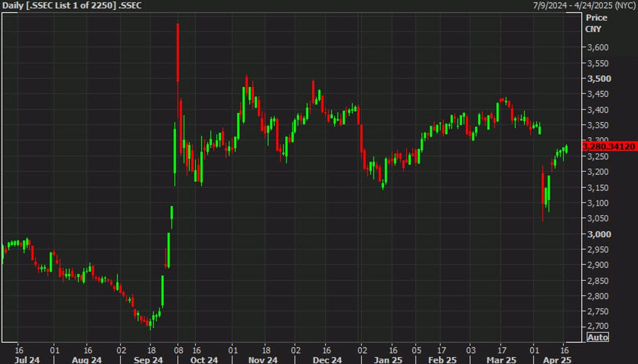
Task: Click the 2,700 price axis tick
Action: tap(599, 327)
